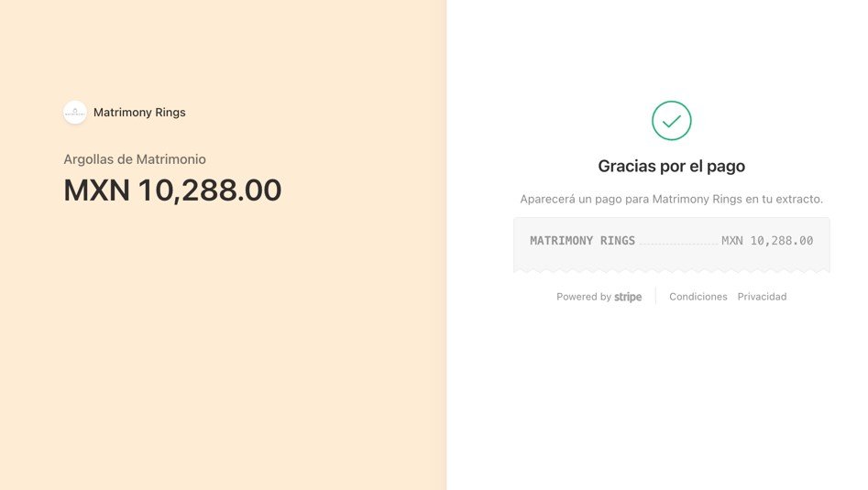Viewport: 868px width, 490px height.
Task: Click MATRIMONY RINGS on the receipt
Action: [582, 241]
